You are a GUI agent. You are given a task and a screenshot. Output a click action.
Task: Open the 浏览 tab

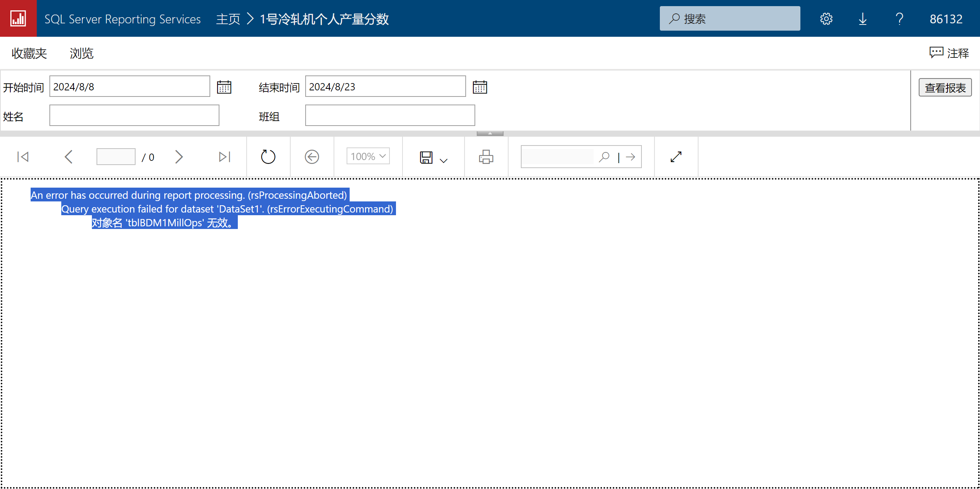(x=82, y=53)
